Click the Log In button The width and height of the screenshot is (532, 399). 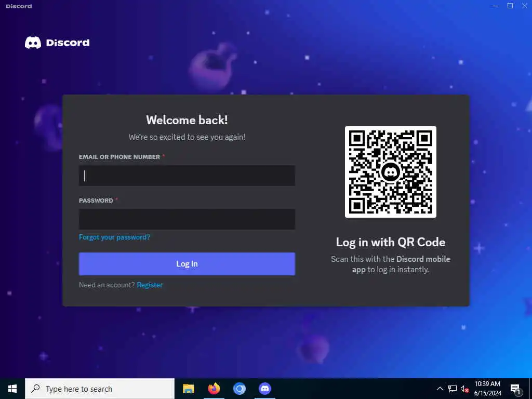(187, 263)
